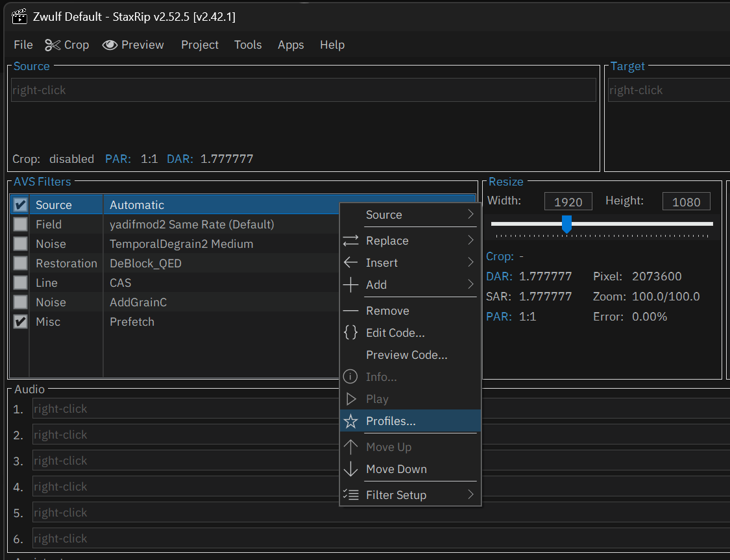Image resolution: width=730 pixels, height=560 pixels.
Task: Click the scissors icon beside Crop
Action: (53, 45)
